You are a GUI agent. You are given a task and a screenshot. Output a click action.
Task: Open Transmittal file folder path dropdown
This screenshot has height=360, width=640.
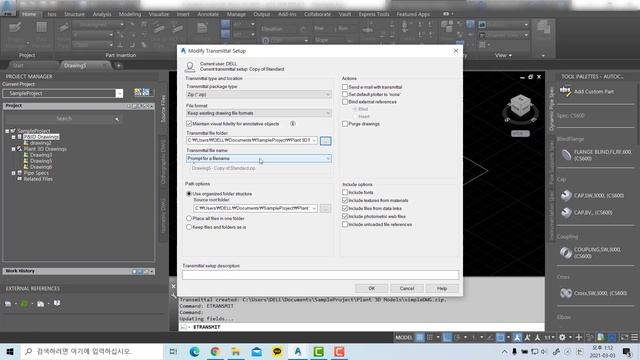(313, 140)
